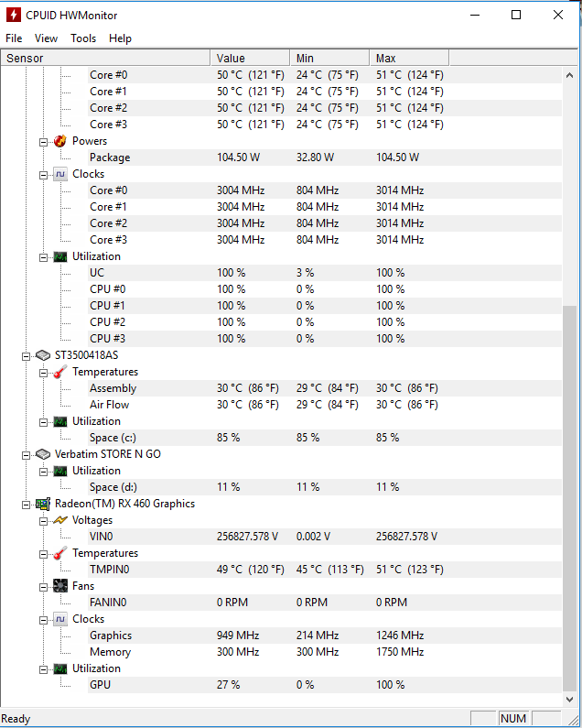The height and width of the screenshot is (728, 582).
Task: Click the Max column header
Action: (x=409, y=58)
